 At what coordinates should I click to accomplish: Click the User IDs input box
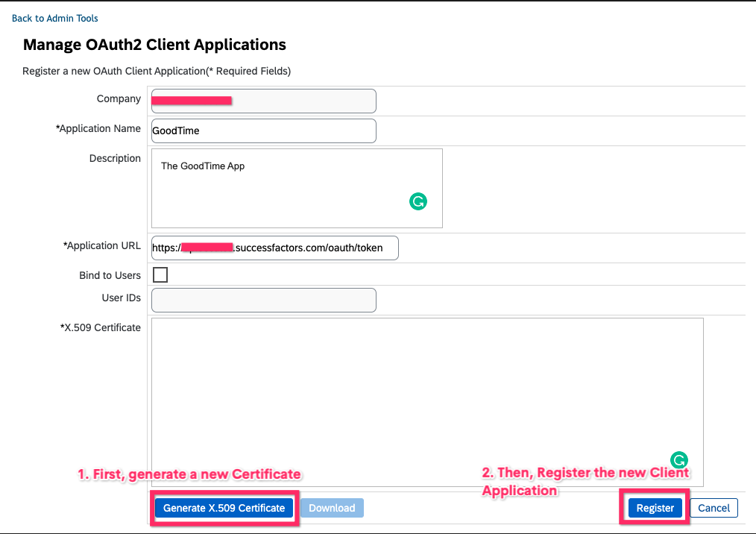(263, 300)
